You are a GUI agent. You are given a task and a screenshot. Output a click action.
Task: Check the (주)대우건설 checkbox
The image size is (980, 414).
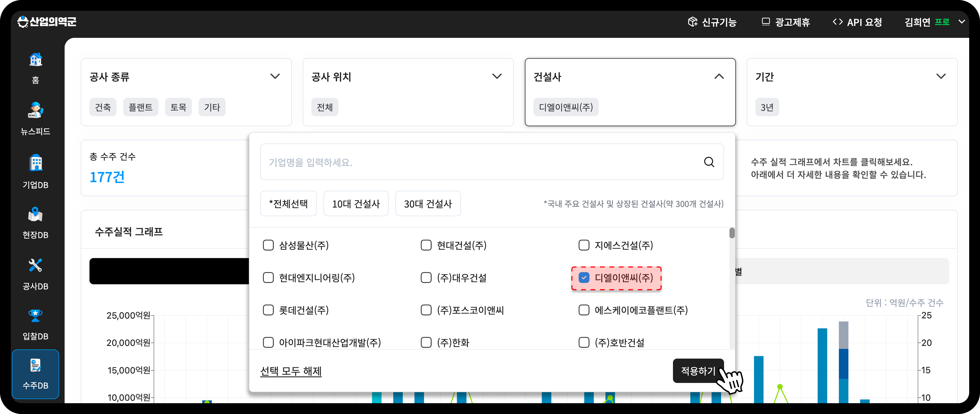426,277
